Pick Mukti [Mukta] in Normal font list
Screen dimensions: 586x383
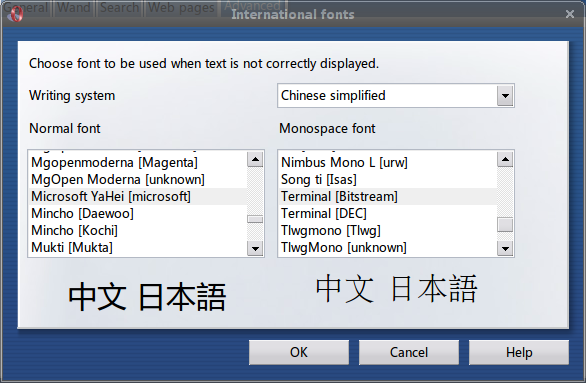[x=138, y=247]
